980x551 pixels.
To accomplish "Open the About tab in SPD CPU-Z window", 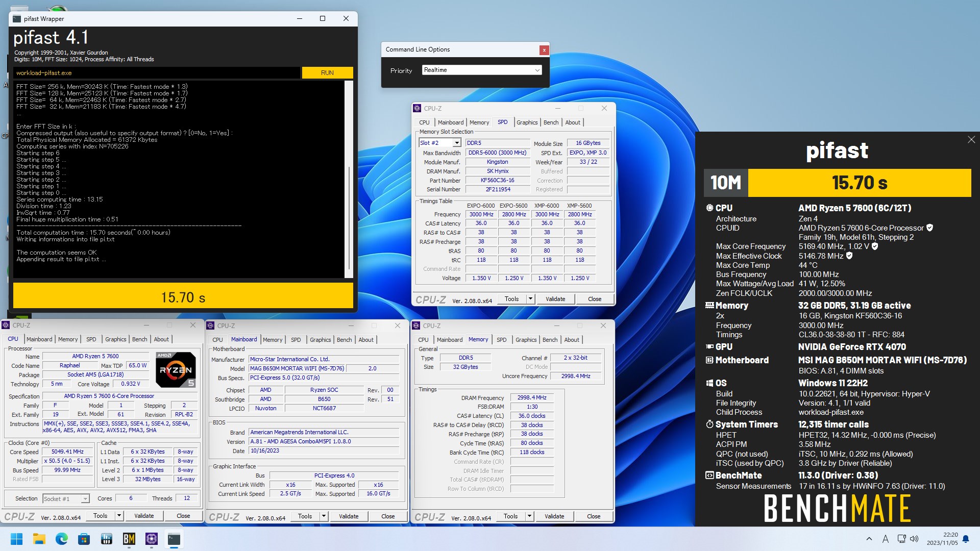I will tap(573, 122).
